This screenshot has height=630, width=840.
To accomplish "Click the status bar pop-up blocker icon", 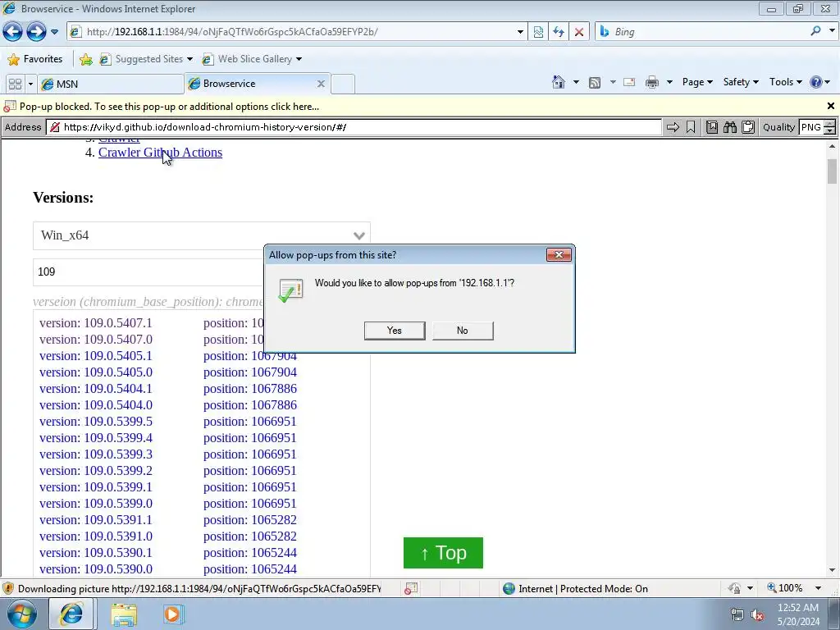I will click(x=411, y=589).
